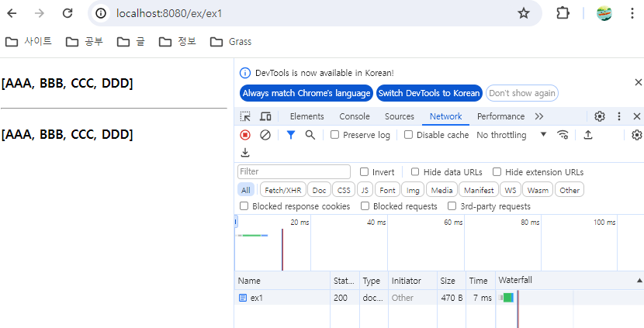Open the 정보 bookmark folder
644x328 pixels.
click(x=178, y=41)
